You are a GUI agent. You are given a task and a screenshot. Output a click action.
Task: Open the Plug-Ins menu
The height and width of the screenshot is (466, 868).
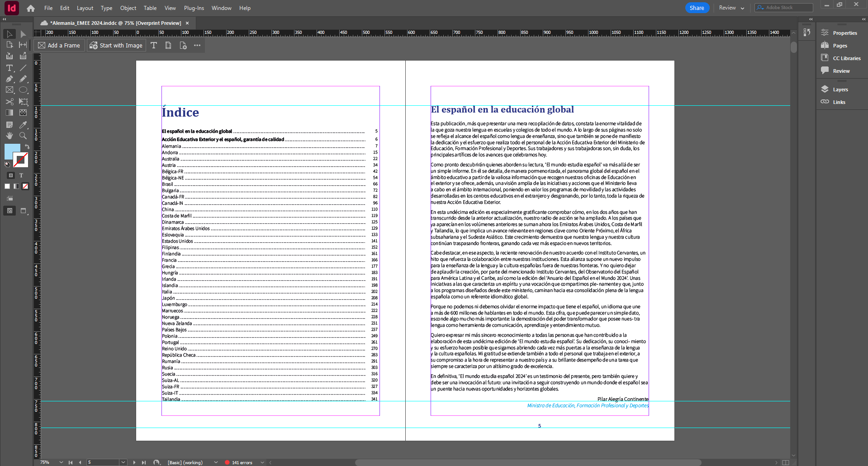click(x=194, y=8)
